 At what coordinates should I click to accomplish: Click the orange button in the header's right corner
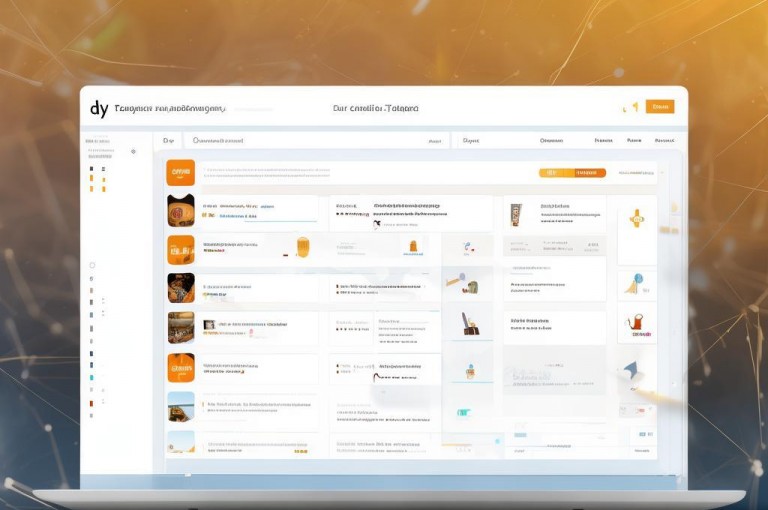click(x=660, y=107)
